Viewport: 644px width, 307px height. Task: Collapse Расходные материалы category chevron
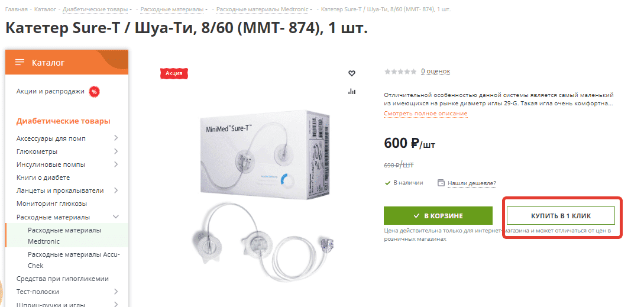(116, 216)
